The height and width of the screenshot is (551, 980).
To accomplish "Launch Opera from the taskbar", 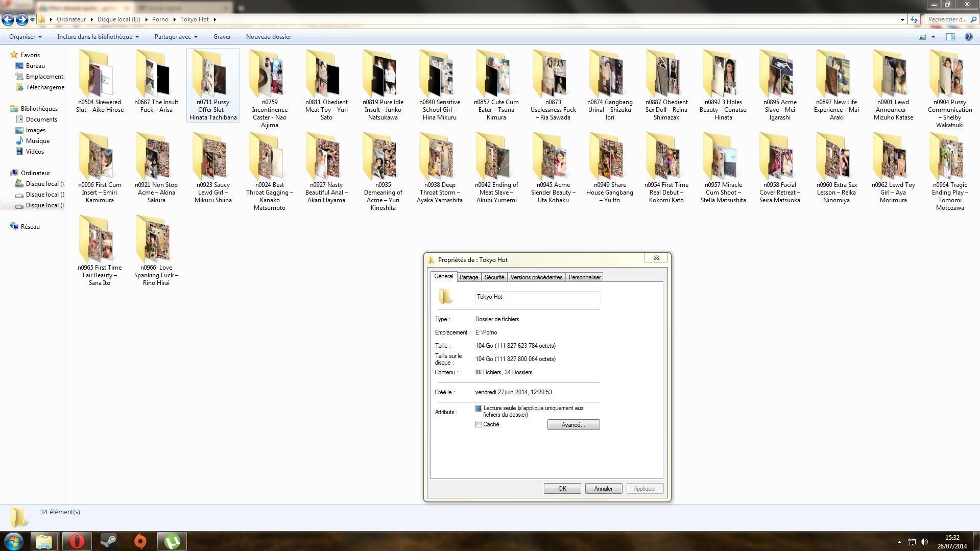I will [77, 541].
